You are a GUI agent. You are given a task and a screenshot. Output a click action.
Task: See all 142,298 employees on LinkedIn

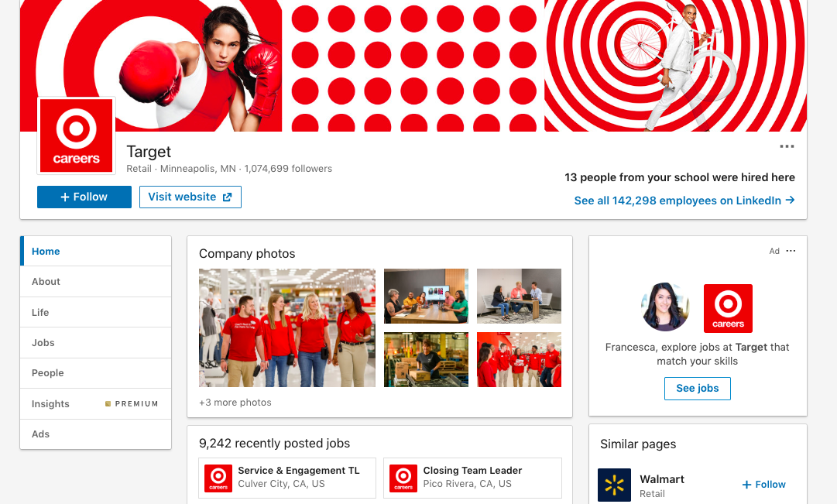tap(684, 201)
